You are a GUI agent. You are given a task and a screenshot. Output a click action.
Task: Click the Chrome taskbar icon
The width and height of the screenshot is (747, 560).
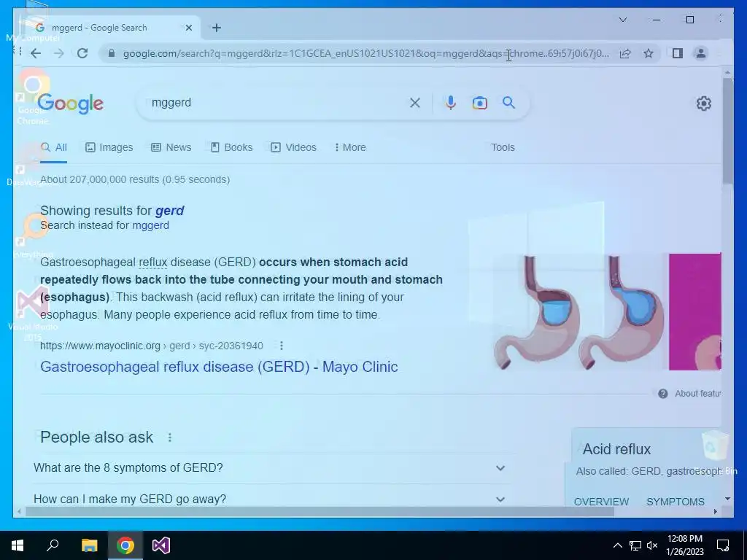(x=125, y=545)
